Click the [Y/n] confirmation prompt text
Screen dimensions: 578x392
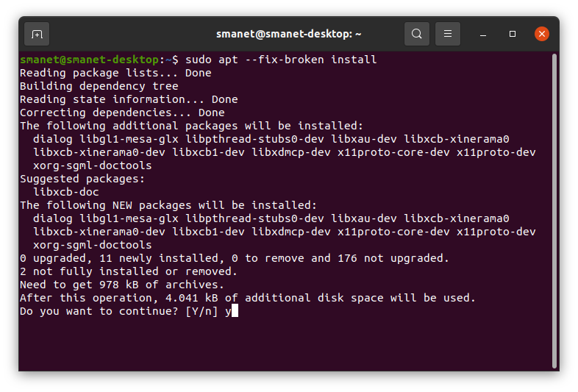[201, 311]
